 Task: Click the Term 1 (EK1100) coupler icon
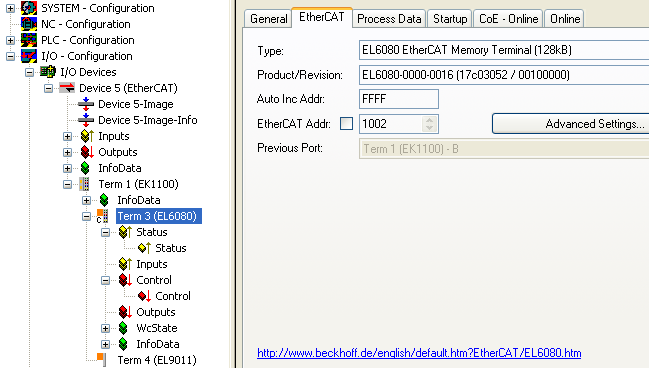pyautogui.click(x=84, y=184)
